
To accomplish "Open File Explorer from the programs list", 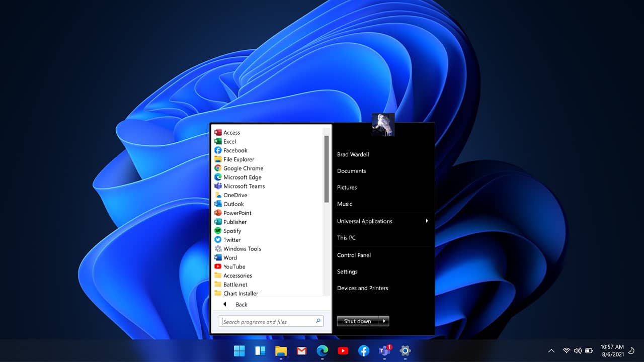I will tap(234, 159).
